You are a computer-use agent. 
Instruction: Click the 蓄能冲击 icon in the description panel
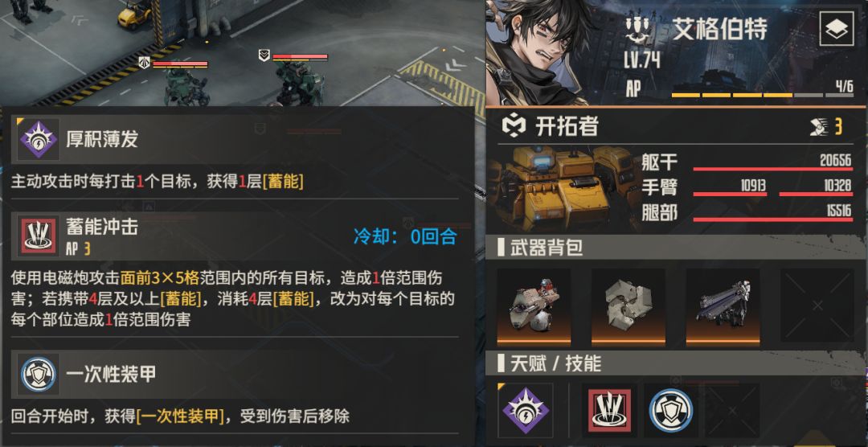(x=39, y=236)
